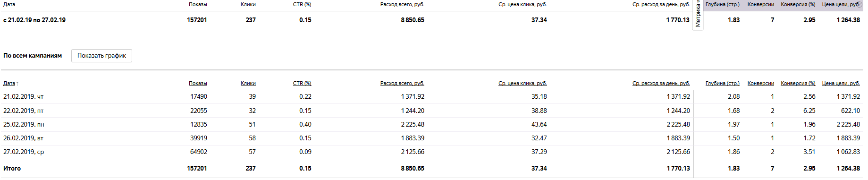Viewport: 868px width, 180px height.
Task: Sort by Конверсии column in lower table
Action: click(x=761, y=83)
